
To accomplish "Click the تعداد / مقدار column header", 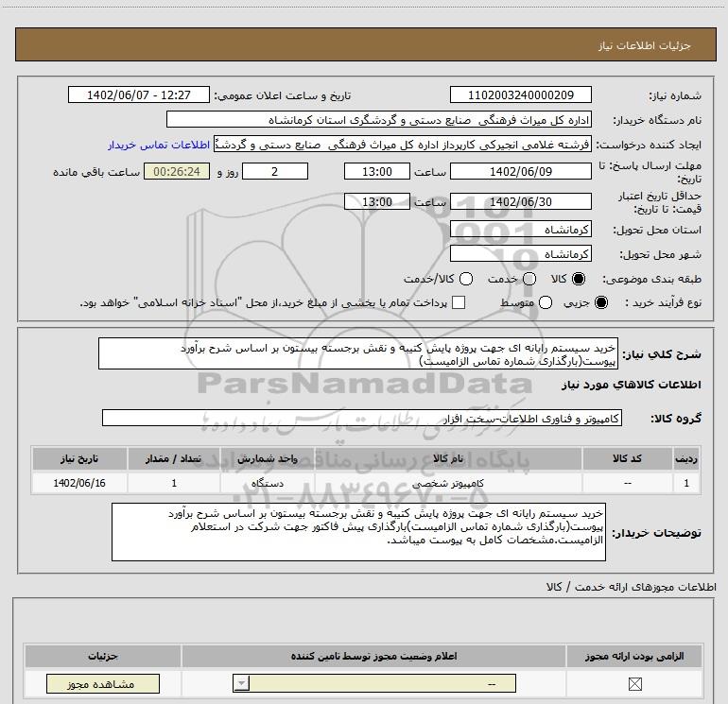I will [174, 458].
